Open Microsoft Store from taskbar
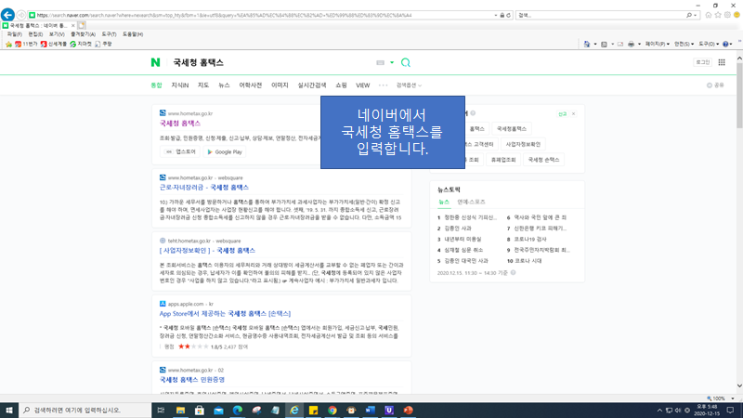Screen dimensions: 743x418 pyautogui.click(x=199, y=410)
